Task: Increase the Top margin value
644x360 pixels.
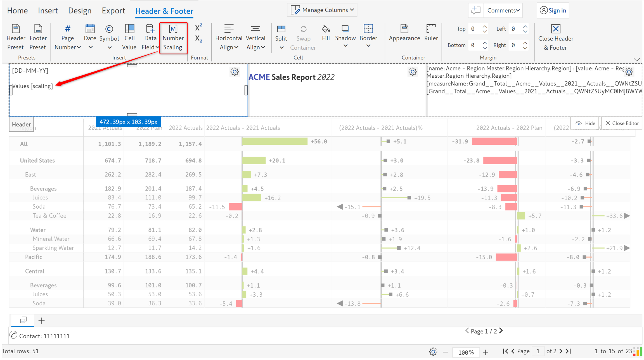Action: pos(485,26)
